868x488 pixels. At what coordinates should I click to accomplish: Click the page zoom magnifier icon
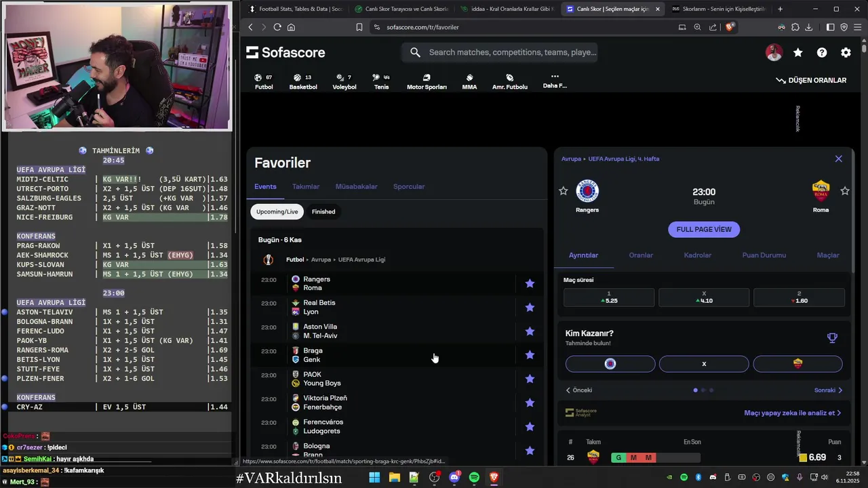tap(697, 27)
